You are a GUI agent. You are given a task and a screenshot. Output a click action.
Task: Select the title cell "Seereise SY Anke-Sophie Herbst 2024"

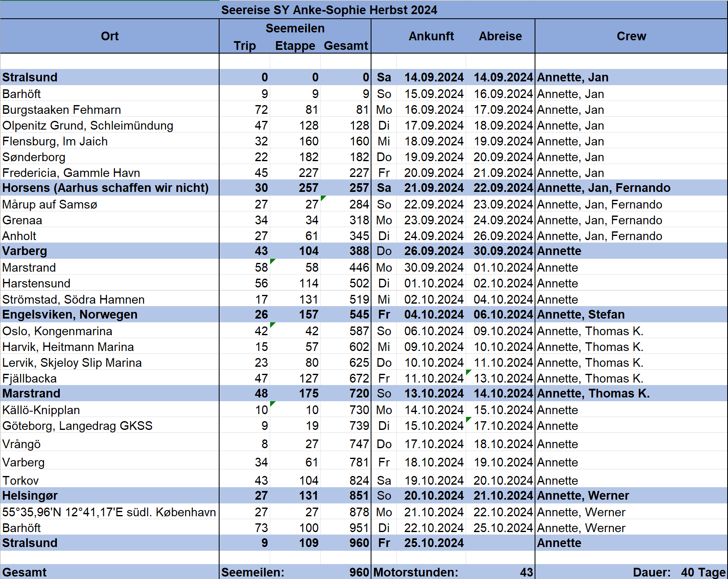[x=329, y=10]
